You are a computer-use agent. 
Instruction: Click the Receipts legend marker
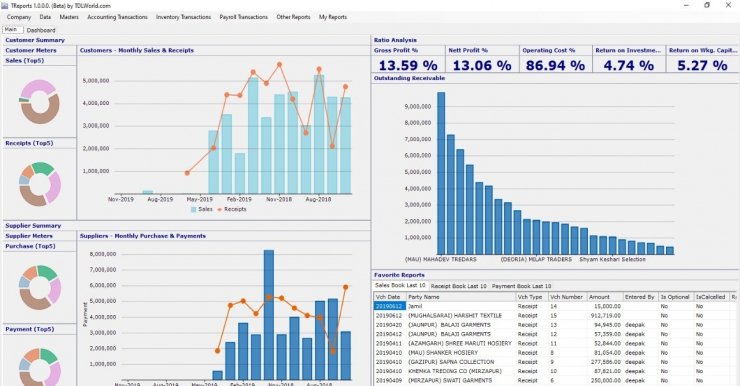220,210
